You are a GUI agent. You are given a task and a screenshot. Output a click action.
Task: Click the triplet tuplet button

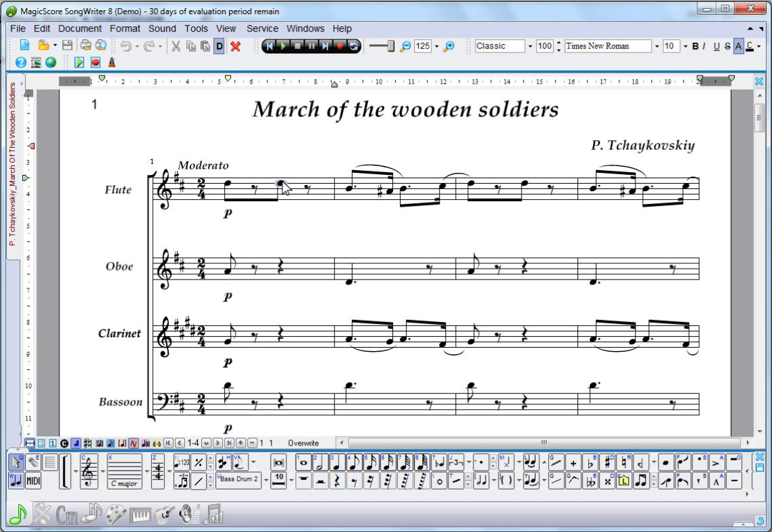click(456, 462)
